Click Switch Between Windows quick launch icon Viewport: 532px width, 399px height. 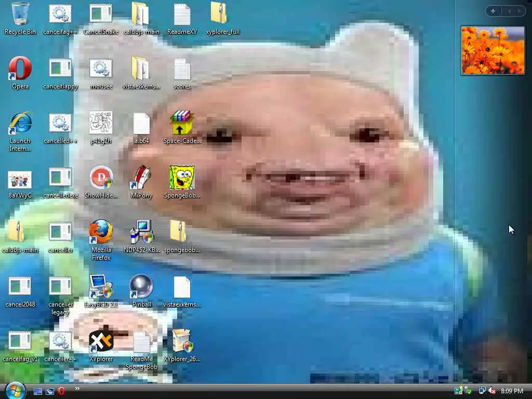click(50, 391)
